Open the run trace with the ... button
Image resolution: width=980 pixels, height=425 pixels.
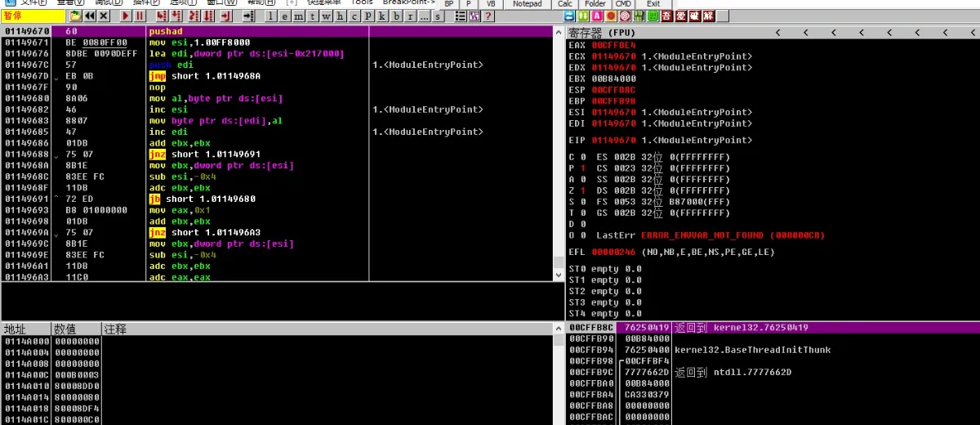click(424, 16)
